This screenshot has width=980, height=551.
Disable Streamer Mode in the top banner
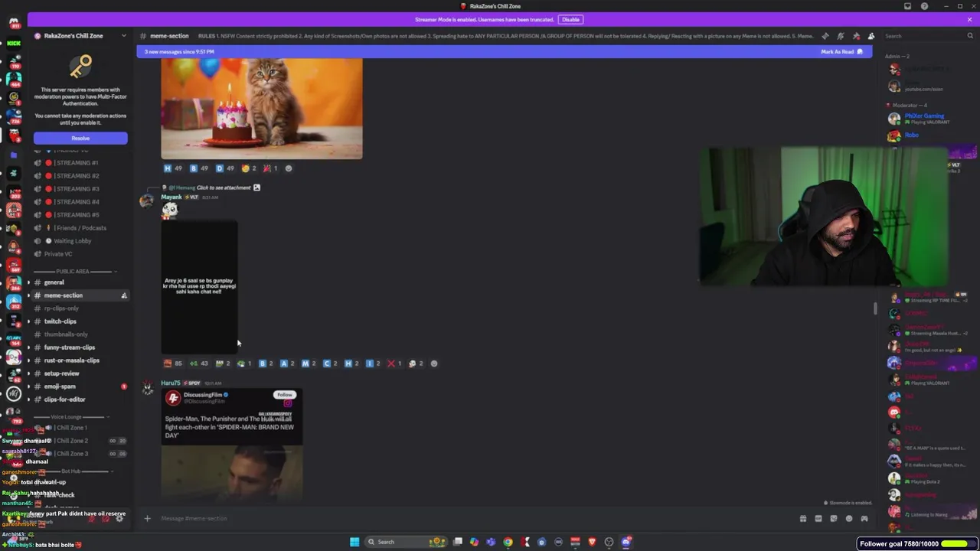point(570,19)
